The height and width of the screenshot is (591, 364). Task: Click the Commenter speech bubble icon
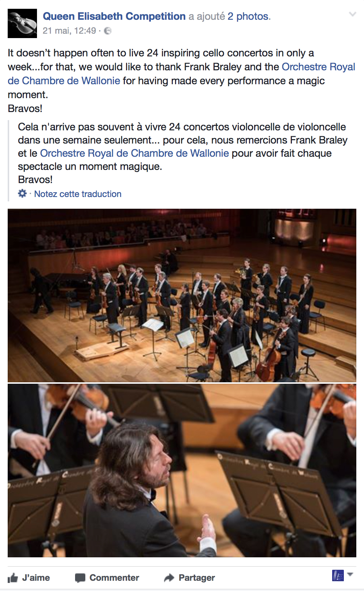tap(80, 578)
